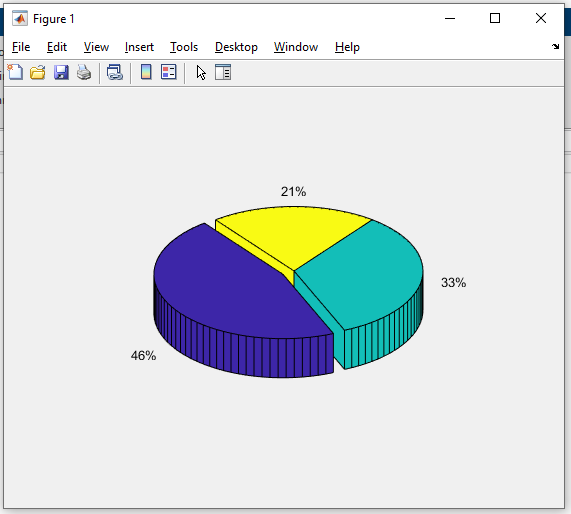The height and width of the screenshot is (514, 571).
Task: Open the Property Inspector panel icon
Action: 223,72
